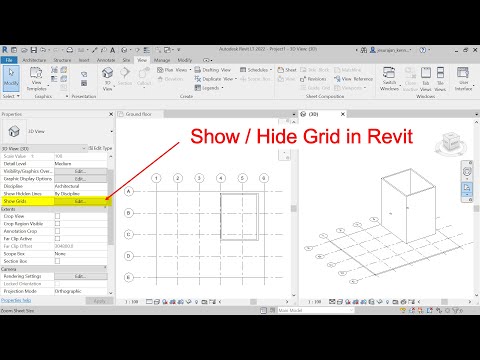
Task: Toggle the Far Clip Active checkbox
Action: tap(57, 239)
